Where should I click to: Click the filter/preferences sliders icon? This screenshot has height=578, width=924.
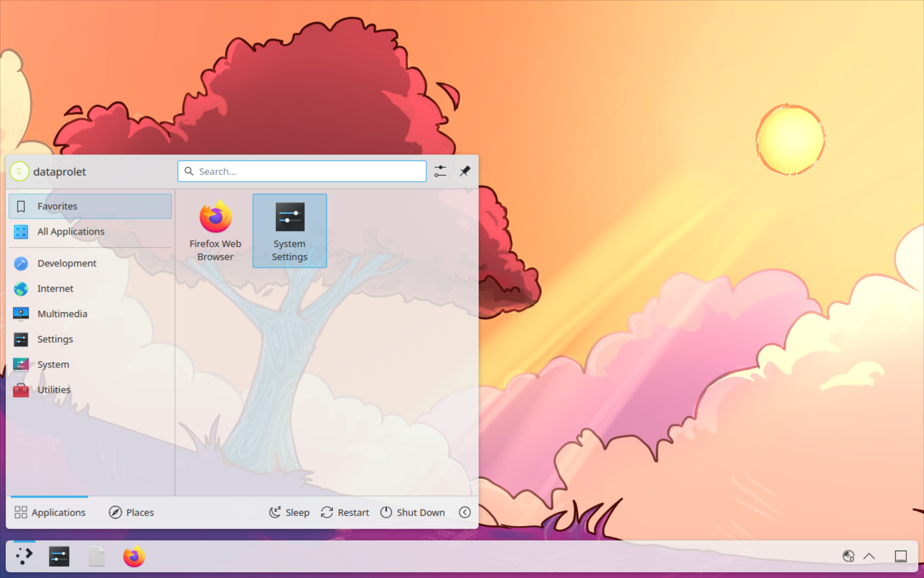click(440, 171)
